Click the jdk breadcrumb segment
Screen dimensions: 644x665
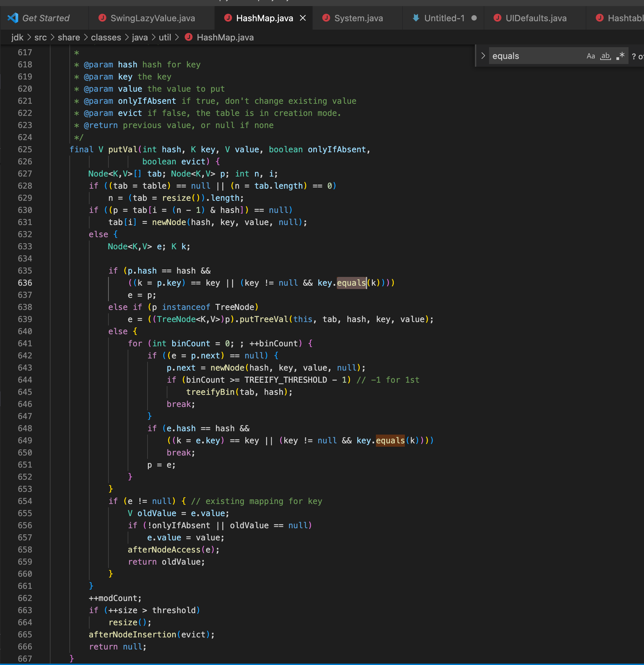click(x=17, y=37)
